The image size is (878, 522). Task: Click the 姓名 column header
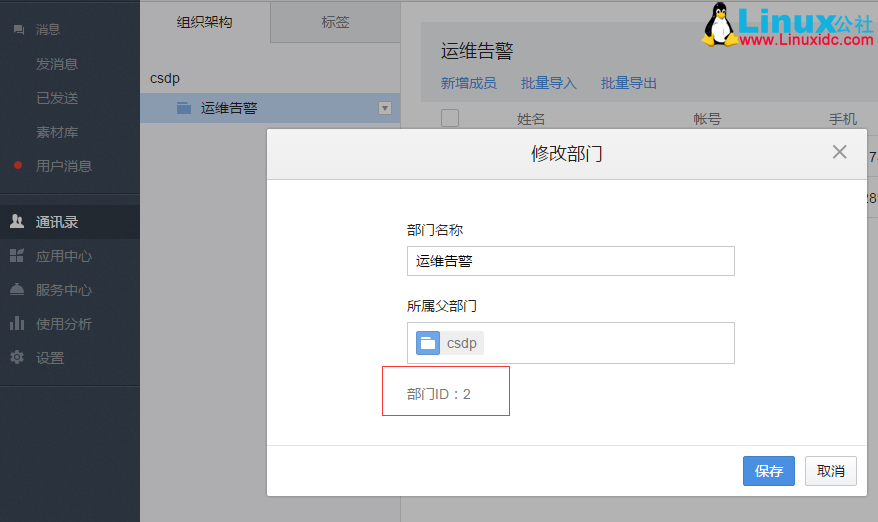pos(531,119)
